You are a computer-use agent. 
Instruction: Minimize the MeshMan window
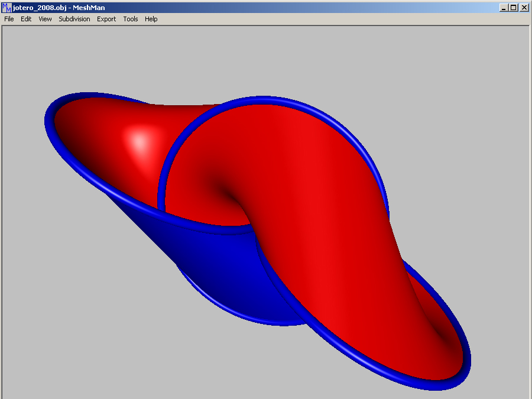click(504, 8)
